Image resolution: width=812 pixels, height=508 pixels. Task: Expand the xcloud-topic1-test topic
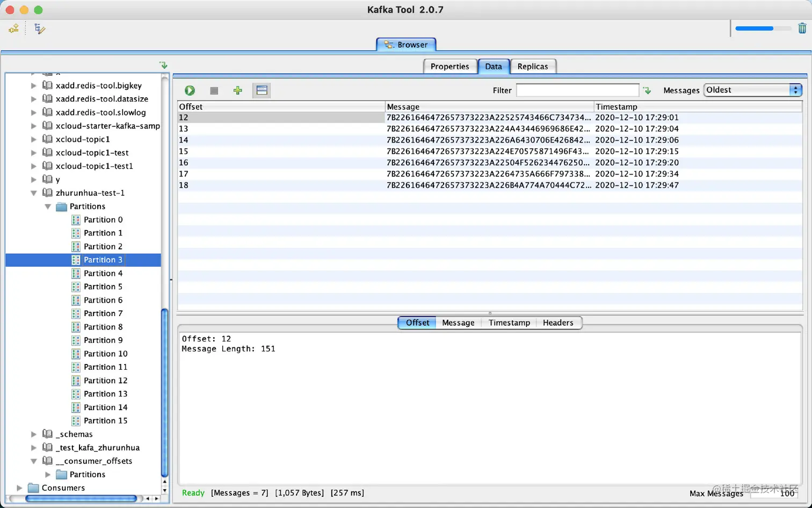click(x=33, y=153)
